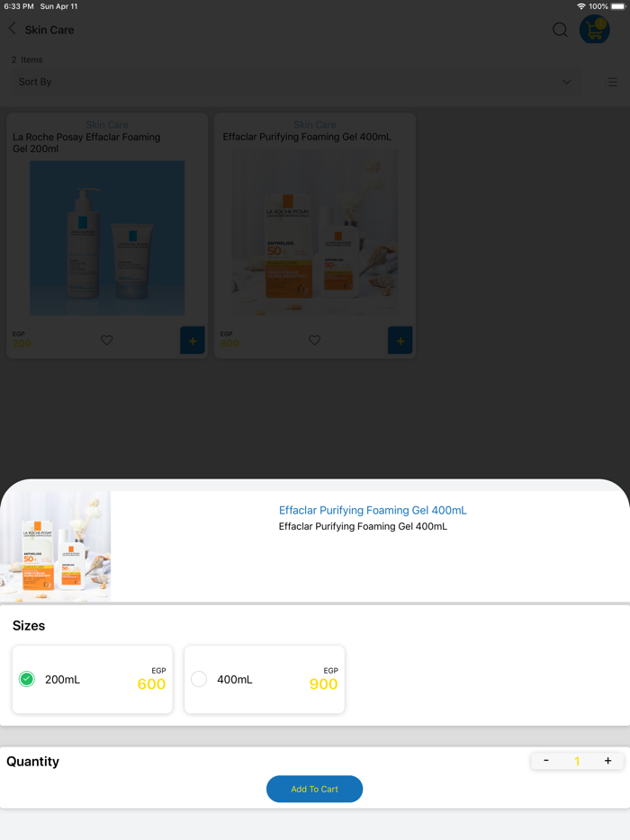Tap the 2 Items count text

coord(27,60)
